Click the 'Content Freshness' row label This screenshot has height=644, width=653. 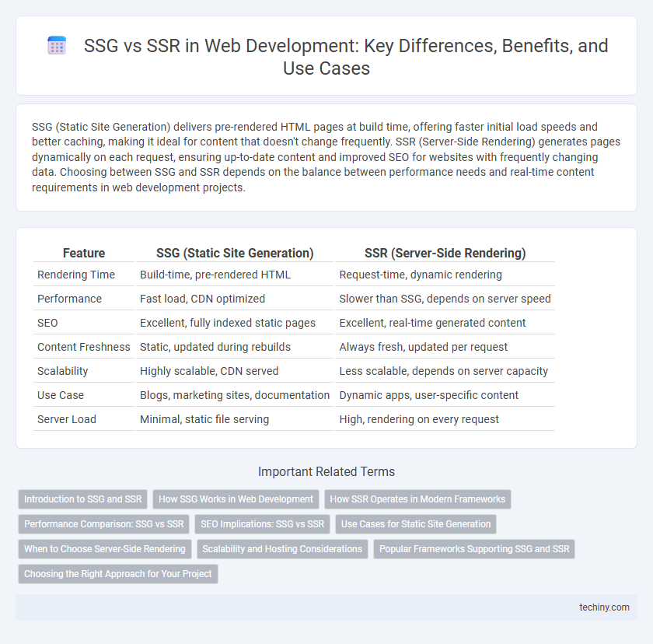pos(84,347)
